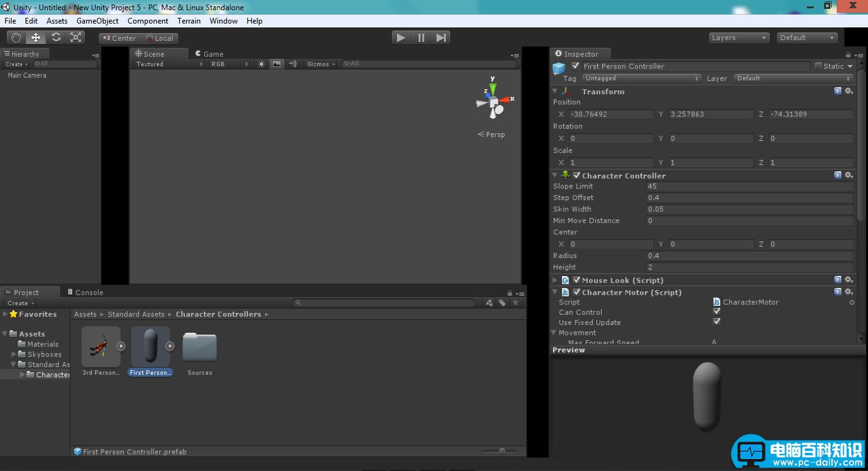868x471 pixels.
Task: Expand First Person prefab arrow
Action: pos(170,346)
